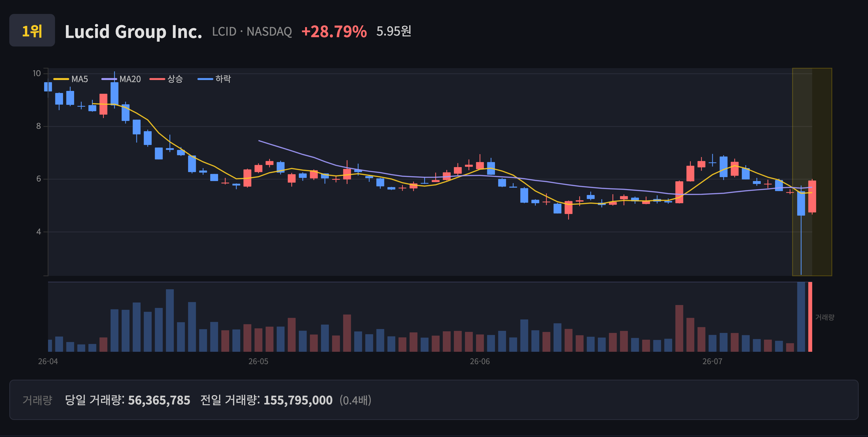
Task: Click the 26-04 date axis label
Action: coord(48,362)
